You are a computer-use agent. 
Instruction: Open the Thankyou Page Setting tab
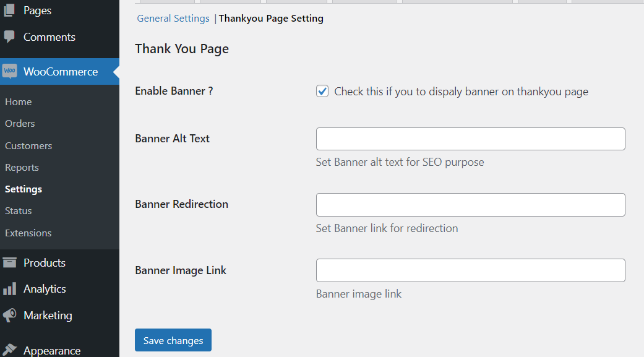270,18
